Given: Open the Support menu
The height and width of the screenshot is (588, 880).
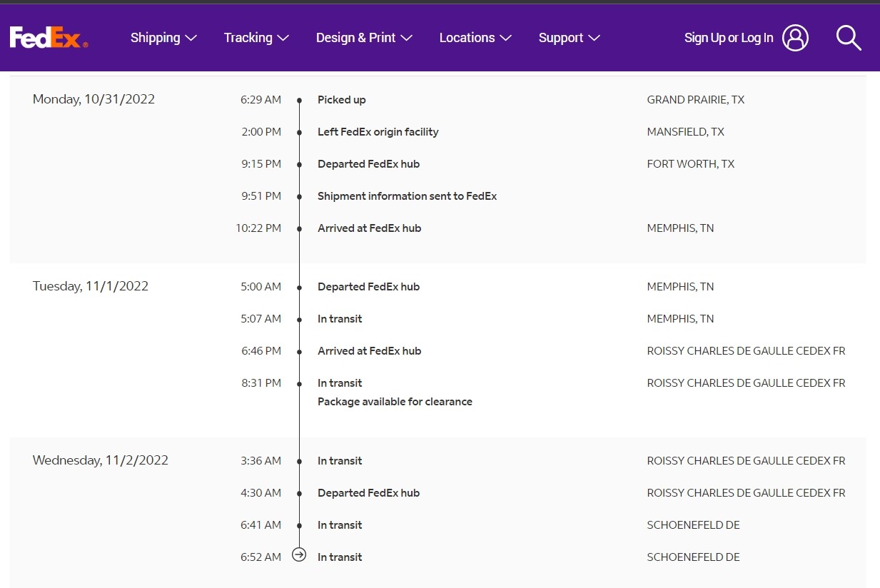Looking at the screenshot, I should pos(569,38).
